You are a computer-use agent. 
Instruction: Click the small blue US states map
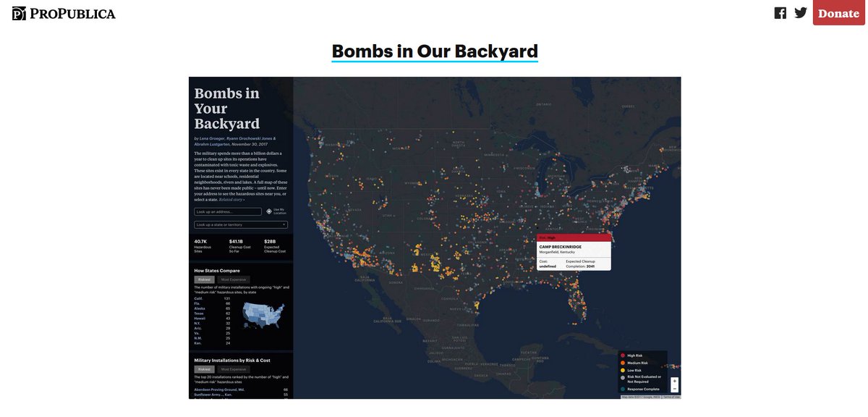pos(263,316)
